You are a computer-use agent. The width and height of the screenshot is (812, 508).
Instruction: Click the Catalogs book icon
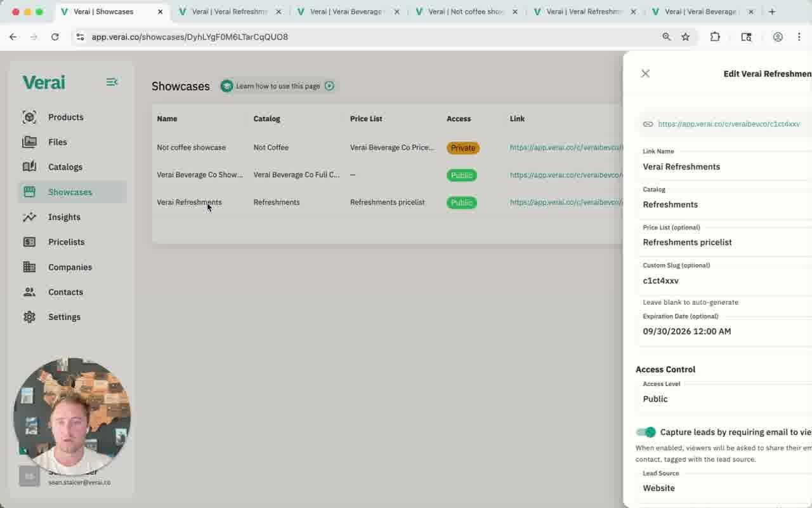tap(29, 167)
